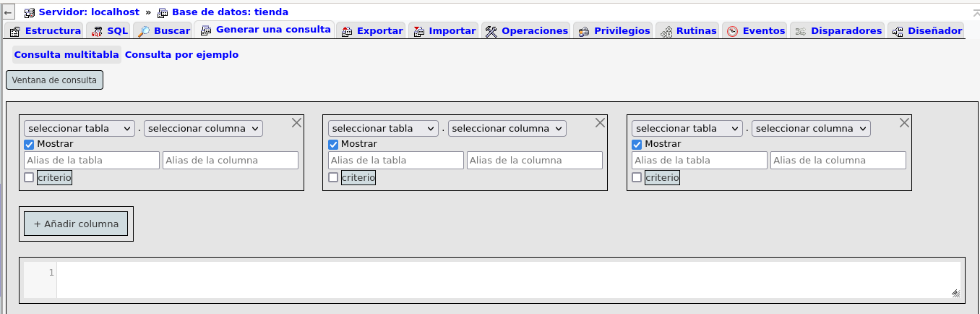Click the Buscar magnifier icon
980x314 pixels.
(x=143, y=31)
